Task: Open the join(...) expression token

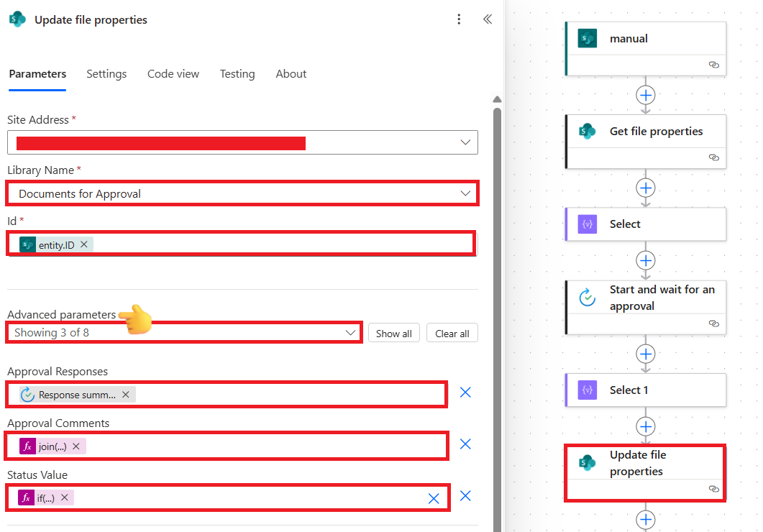Action: click(x=52, y=446)
